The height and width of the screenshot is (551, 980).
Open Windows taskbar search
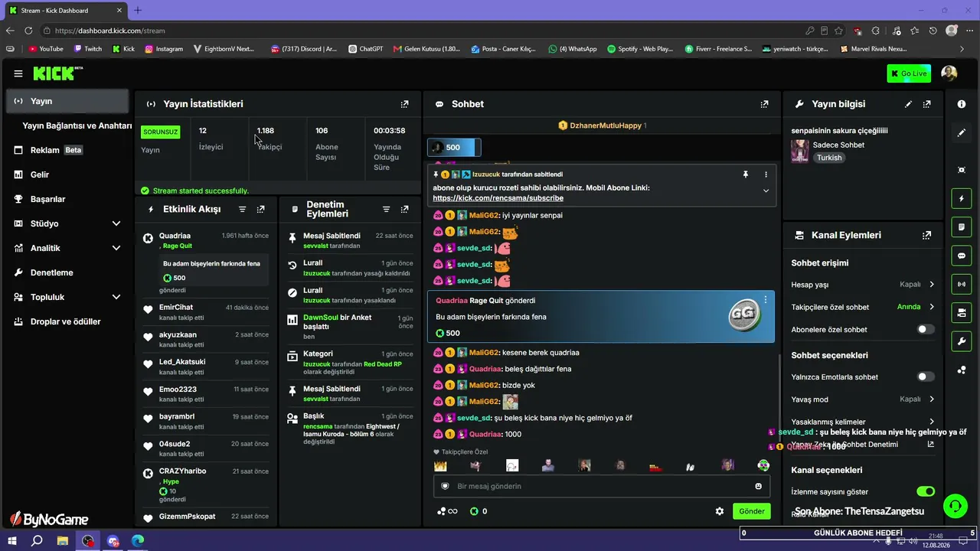(37, 540)
